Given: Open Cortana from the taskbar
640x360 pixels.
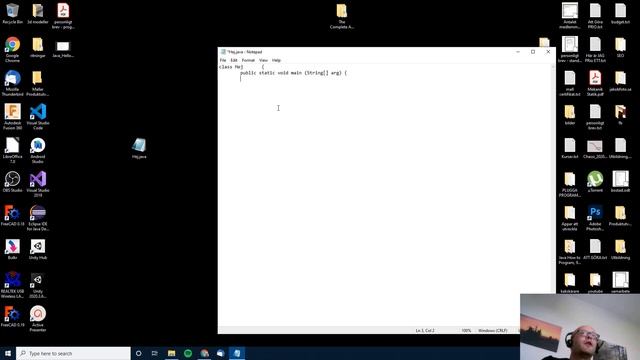Looking at the screenshot, I should pyautogui.click(x=138, y=353).
